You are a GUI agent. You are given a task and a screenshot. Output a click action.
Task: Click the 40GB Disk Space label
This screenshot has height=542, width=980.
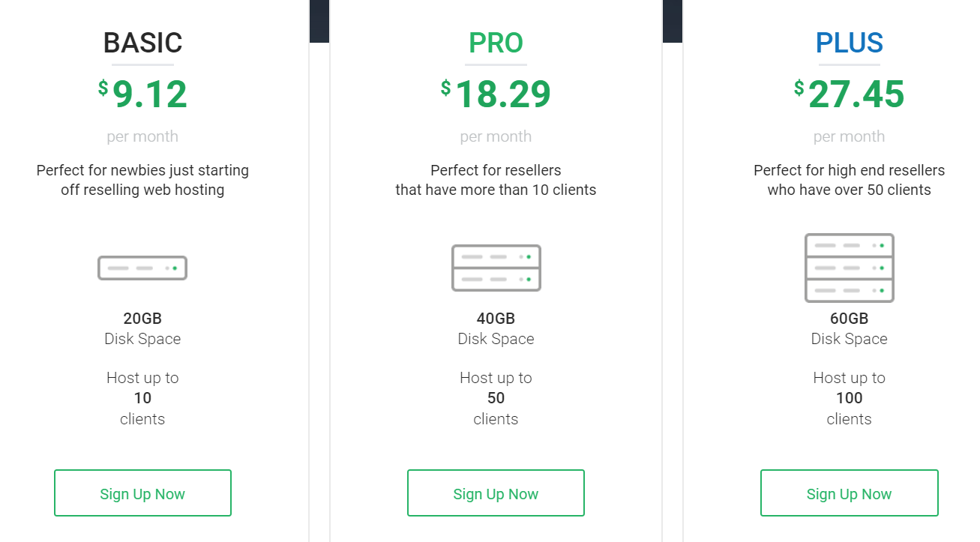coord(496,328)
